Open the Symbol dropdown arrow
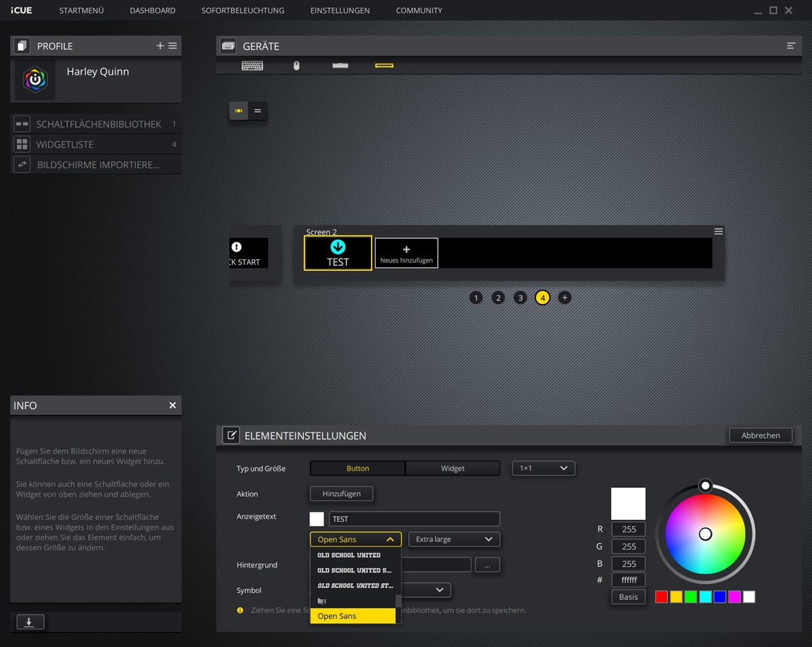This screenshot has width=812, height=647. tap(439, 590)
